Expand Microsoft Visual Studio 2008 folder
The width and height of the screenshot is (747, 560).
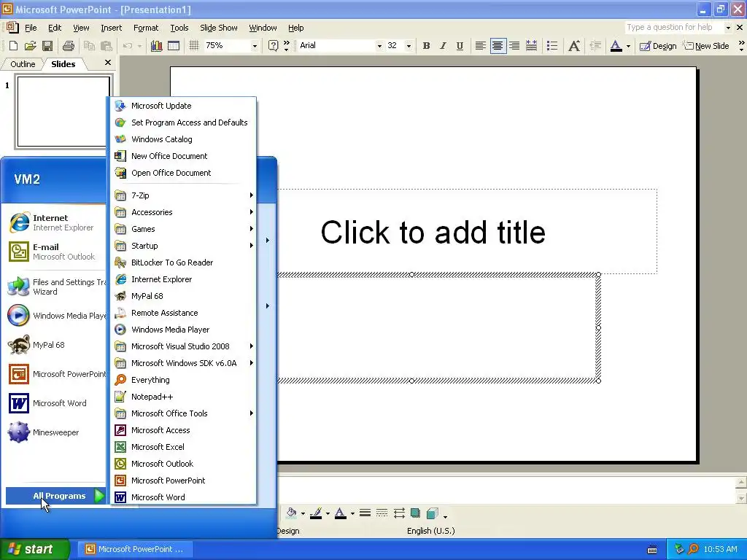pyautogui.click(x=183, y=346)
